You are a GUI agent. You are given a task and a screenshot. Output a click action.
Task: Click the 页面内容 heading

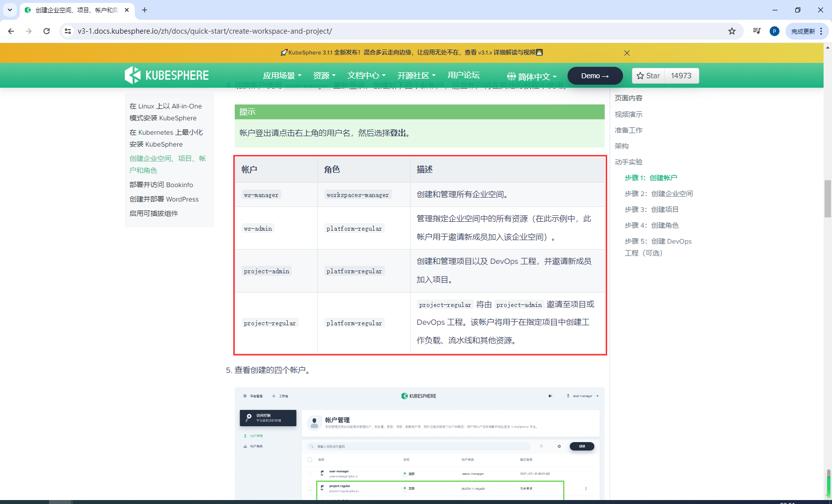pos(628,98)
